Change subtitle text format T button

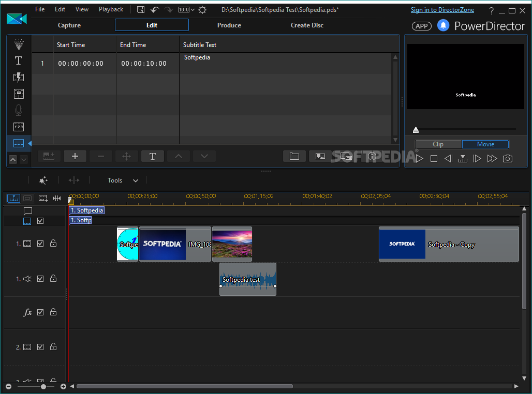point(152,156)
